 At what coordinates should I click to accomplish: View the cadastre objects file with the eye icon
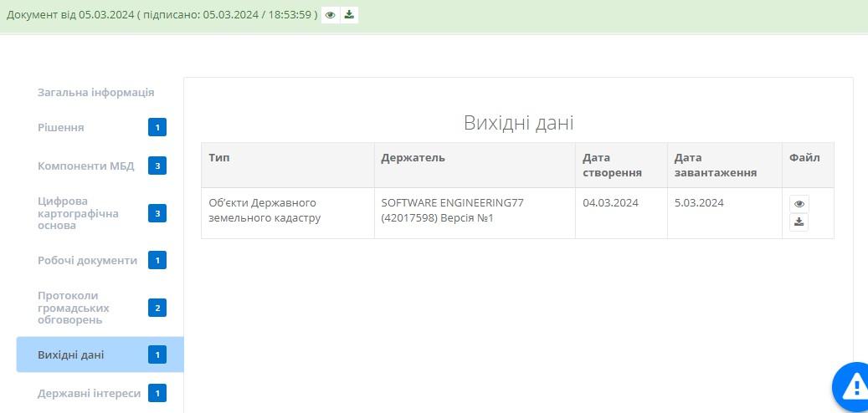[799, 204]
